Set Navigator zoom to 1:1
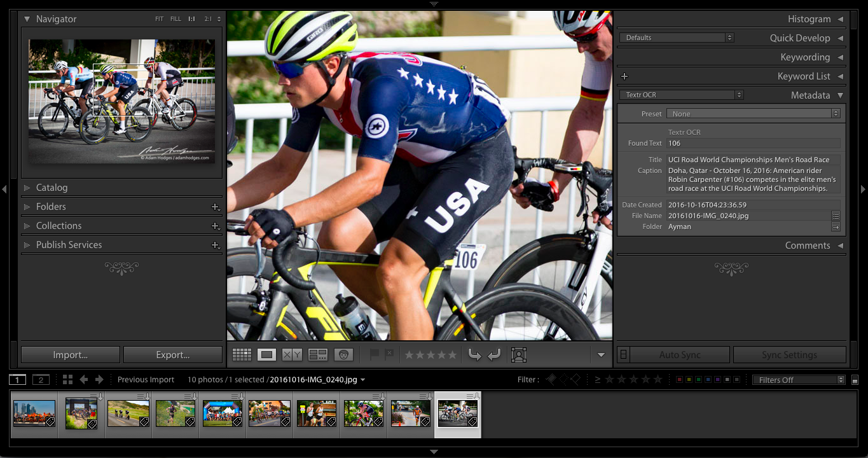Screen dimensions: 868x458 191,19
